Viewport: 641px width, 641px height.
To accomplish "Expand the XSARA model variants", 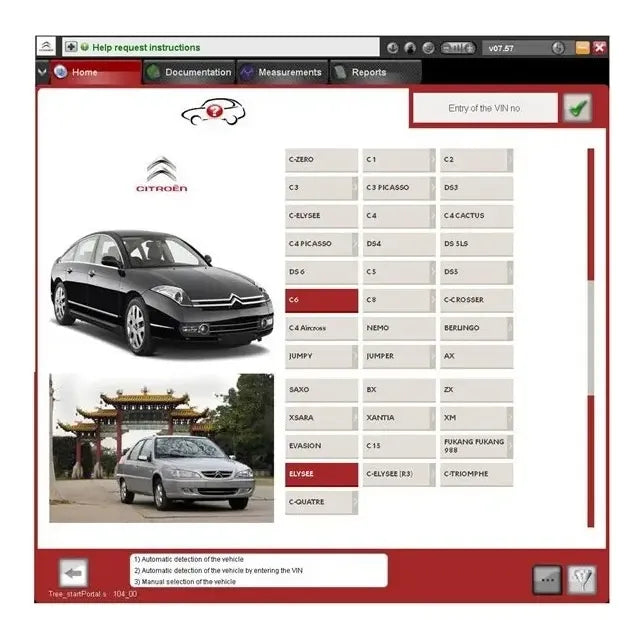I will click(355, 418).
